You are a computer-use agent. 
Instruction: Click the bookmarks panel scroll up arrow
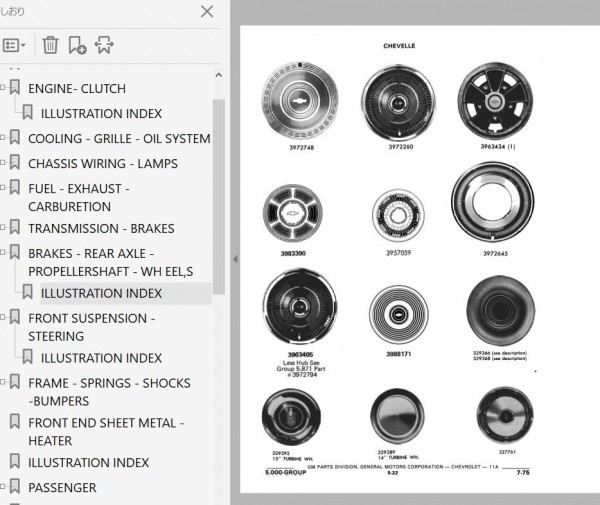[x=218, y=75]
